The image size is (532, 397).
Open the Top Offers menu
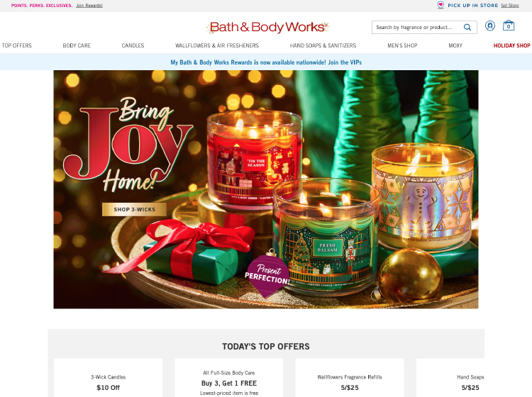click(17, 45)
